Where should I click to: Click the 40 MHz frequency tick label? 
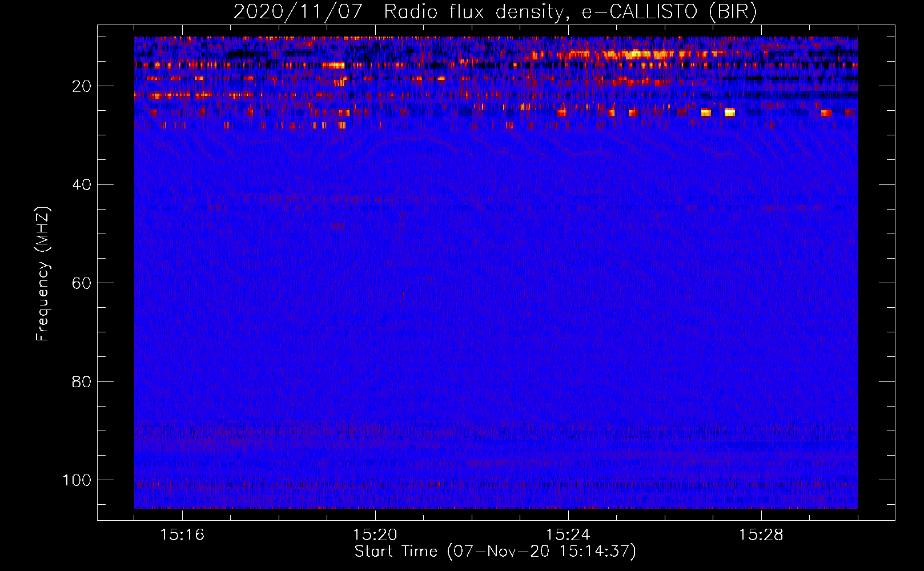click(x=82, y=185)
